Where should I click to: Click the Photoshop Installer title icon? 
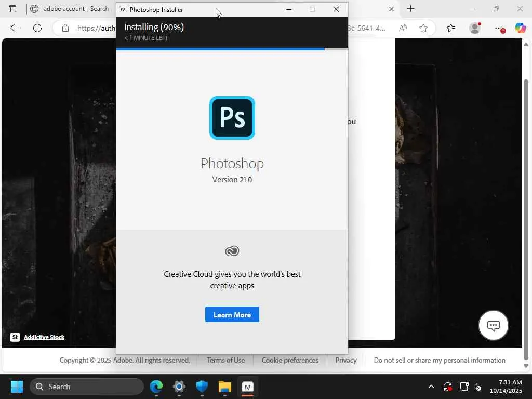point(123,9)
